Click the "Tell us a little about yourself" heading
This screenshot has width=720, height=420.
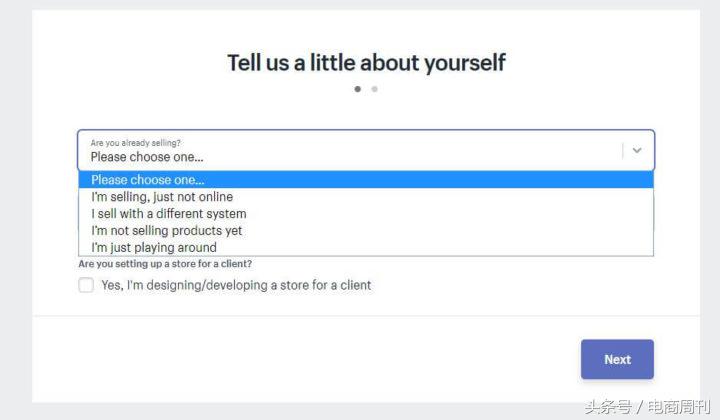pos(366,63)
